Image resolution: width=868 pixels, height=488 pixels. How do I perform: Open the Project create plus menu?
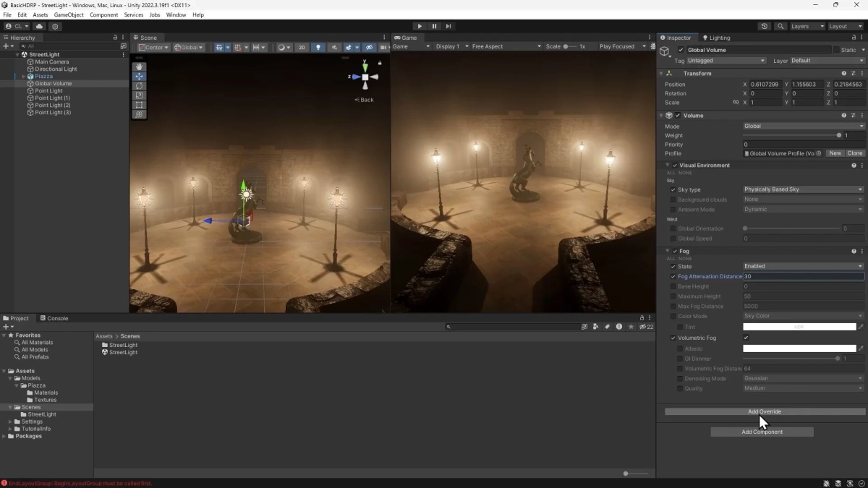point(7,327)
